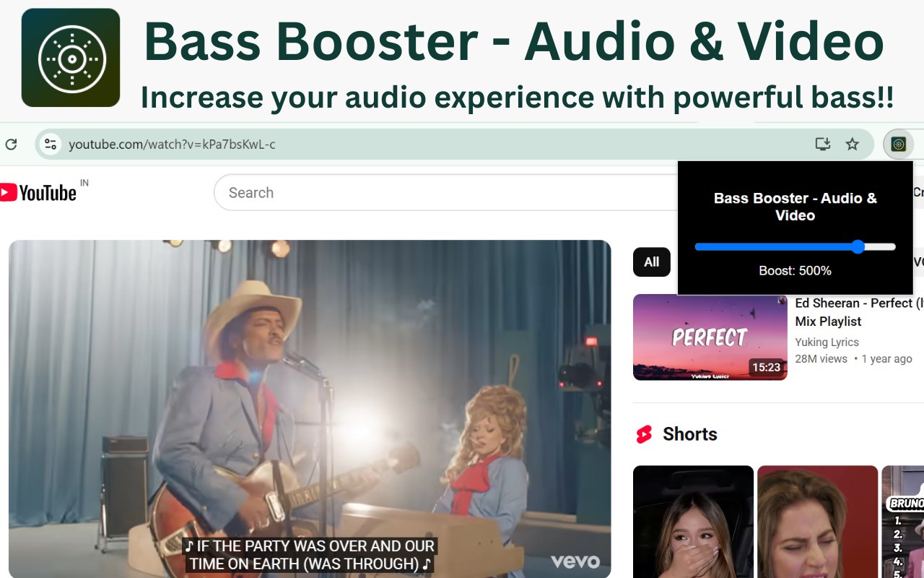Click the youtube.com address bar URL
924x578 pixels.
pos(172,144)
